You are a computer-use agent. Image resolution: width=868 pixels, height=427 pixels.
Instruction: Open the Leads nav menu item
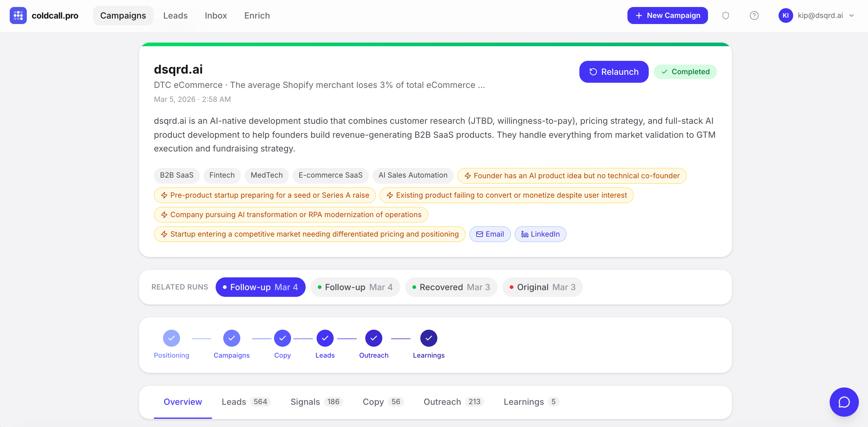175,16
